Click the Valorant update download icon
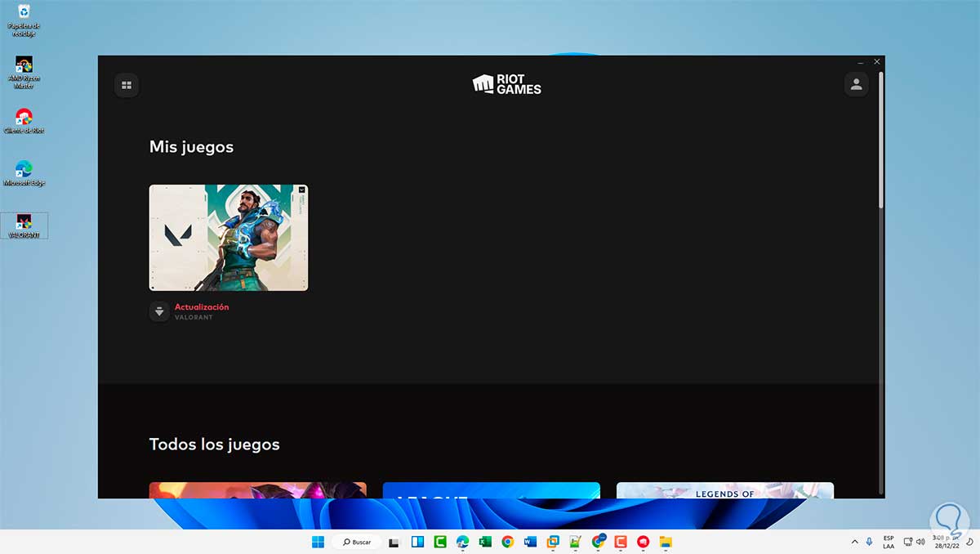The height and width of the screenshot is (554, 980). click(159, 311)
